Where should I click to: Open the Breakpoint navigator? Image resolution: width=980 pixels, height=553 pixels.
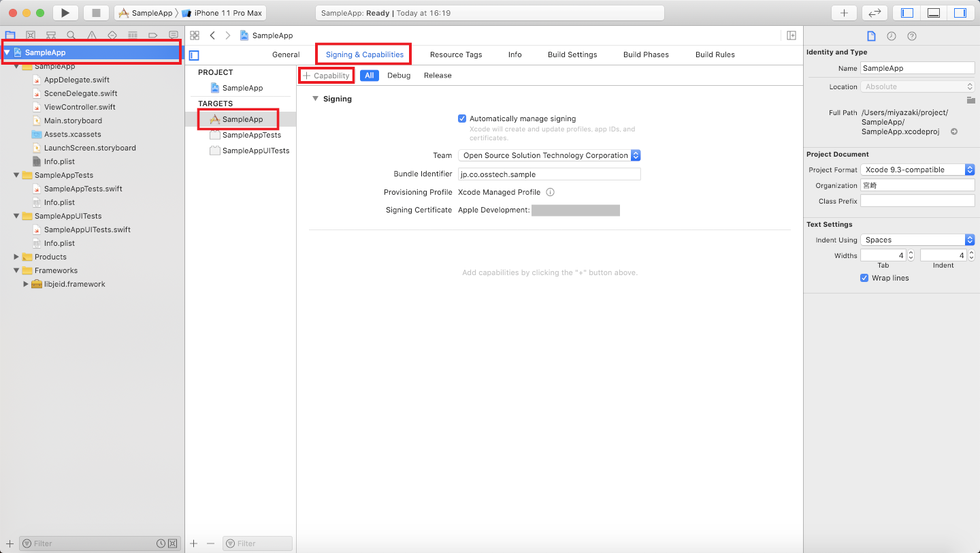[x=153, y=35]
